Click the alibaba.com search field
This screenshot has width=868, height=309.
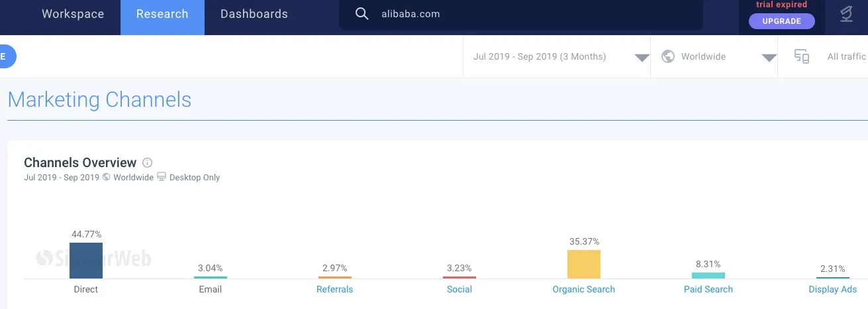tap(530, 14)
